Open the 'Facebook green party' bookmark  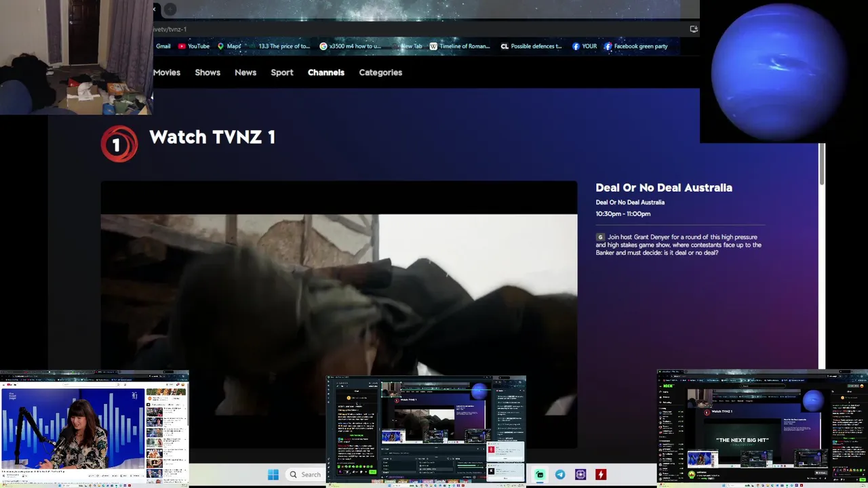click(x=636, y=46)
